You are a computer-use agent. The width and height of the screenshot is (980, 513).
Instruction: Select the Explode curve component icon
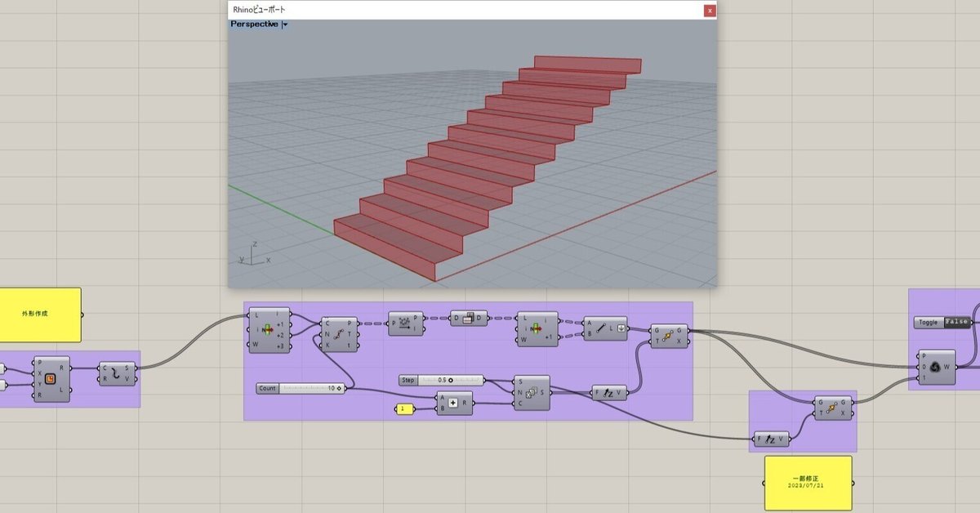pos(117,373)
